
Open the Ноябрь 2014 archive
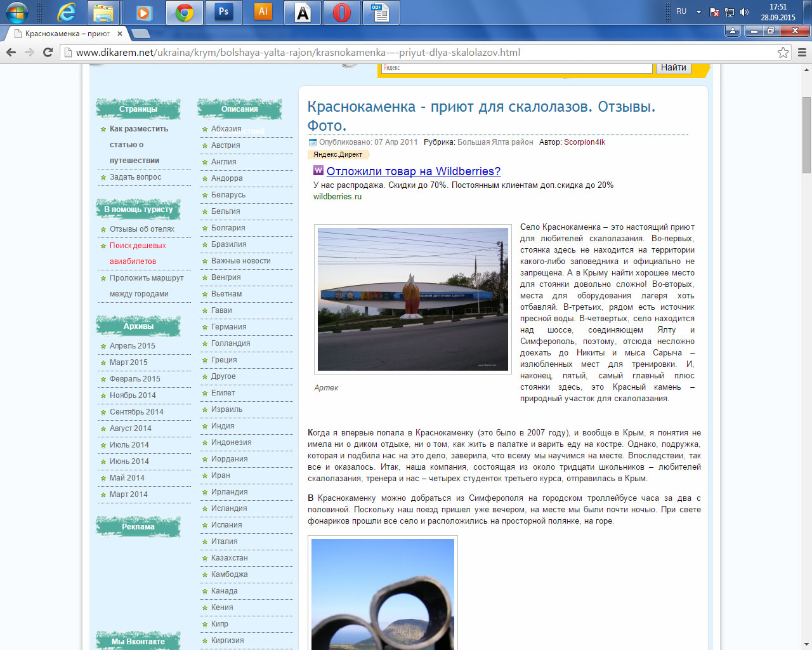pos(133,395)
